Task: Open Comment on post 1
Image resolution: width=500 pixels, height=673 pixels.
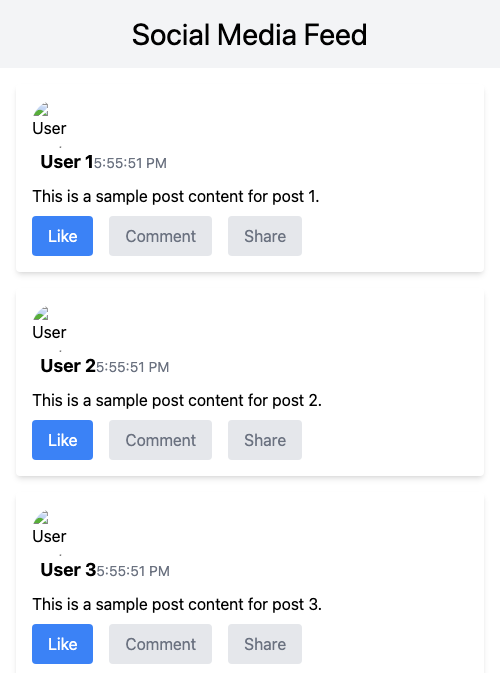Action: 161,236
